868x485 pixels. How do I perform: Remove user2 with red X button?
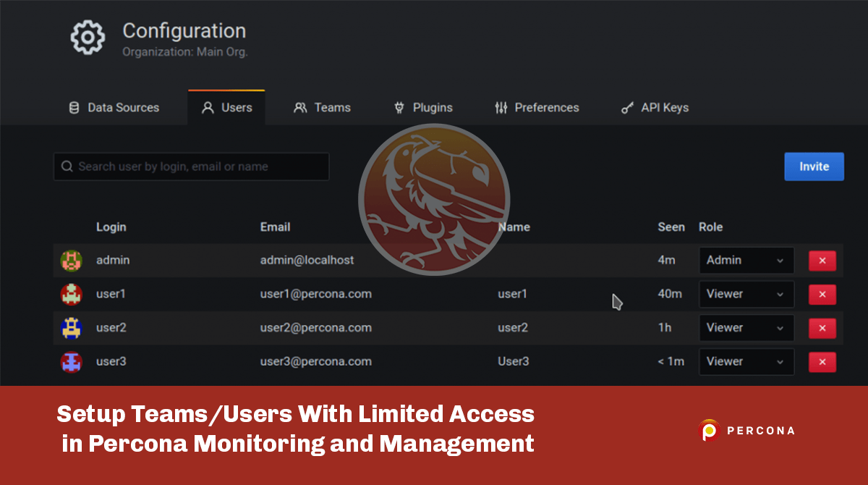coord(822,329)
